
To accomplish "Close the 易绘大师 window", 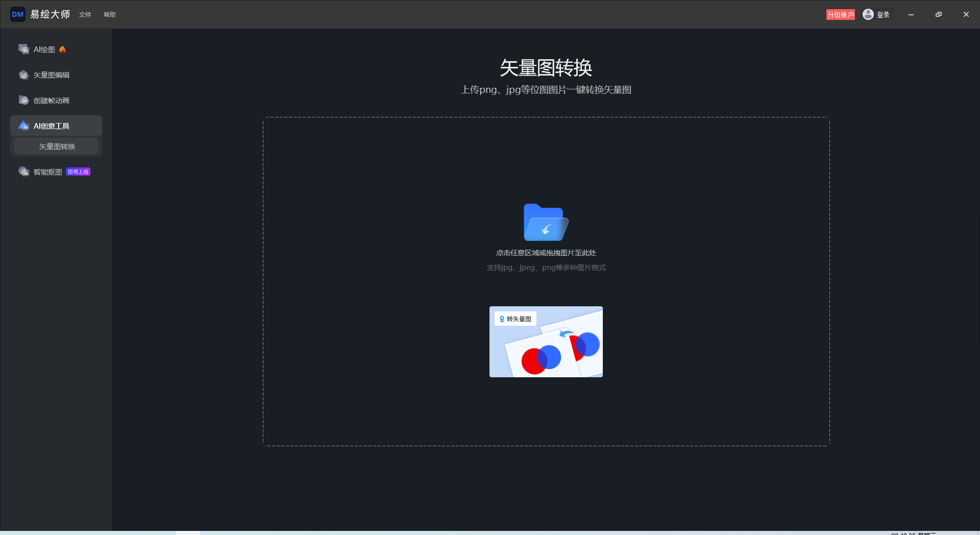I will 966,15.
